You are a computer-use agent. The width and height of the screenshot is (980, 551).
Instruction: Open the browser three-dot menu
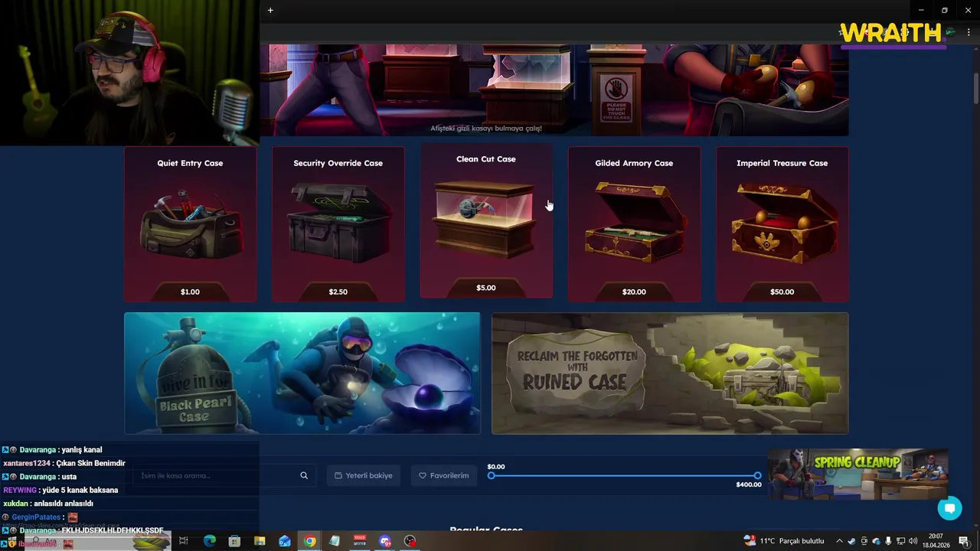coord(969,32)
